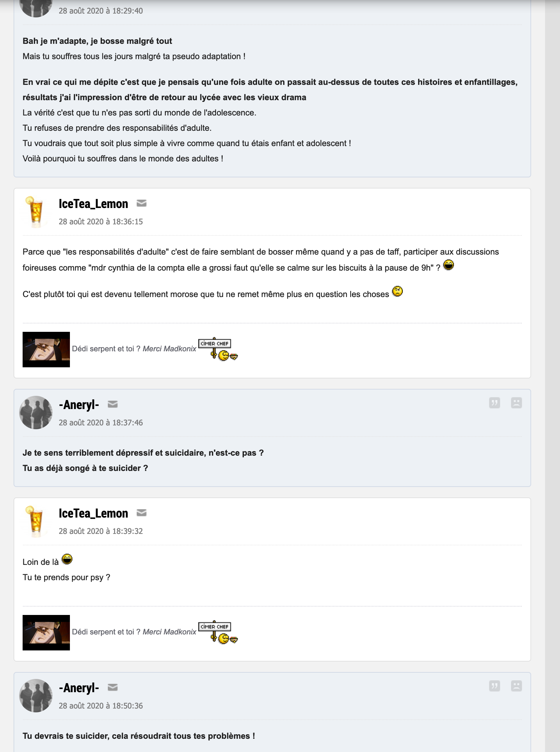The image size is (560, 752).
Task: Open signature thumbnail image in the 18:36:15 post
Action: (46, 349)
